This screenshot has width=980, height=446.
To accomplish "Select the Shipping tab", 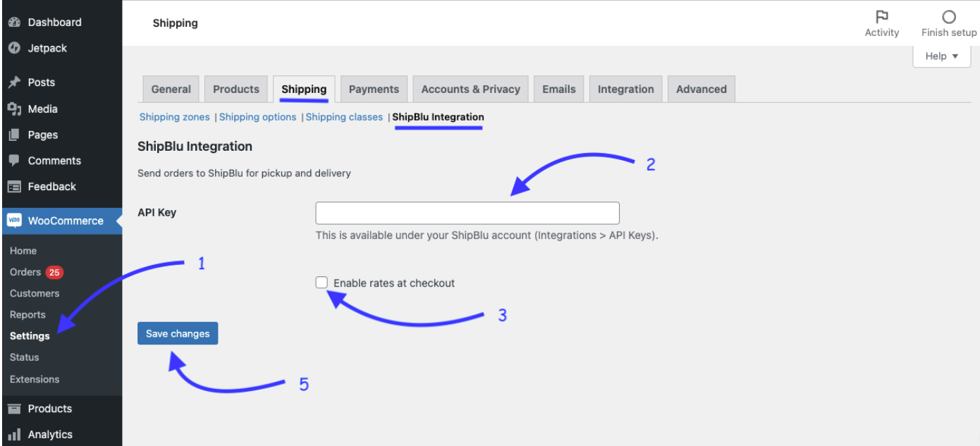I will (304, 89).
